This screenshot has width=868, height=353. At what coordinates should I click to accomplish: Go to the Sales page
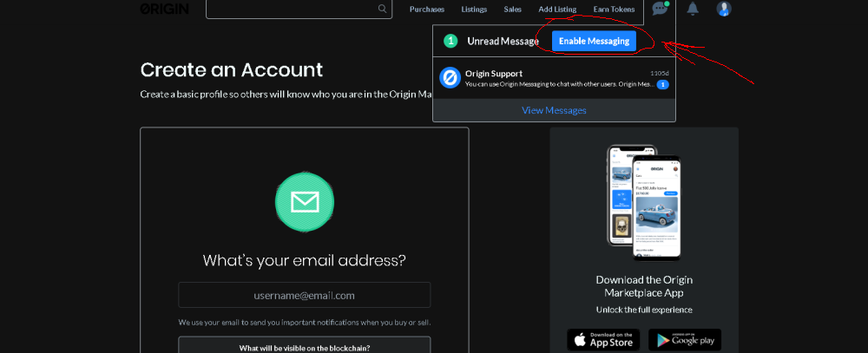513,10
